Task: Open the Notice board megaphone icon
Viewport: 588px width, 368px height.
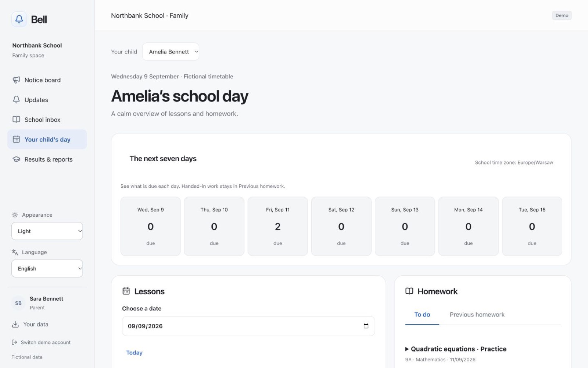Action: coord(16,80)
